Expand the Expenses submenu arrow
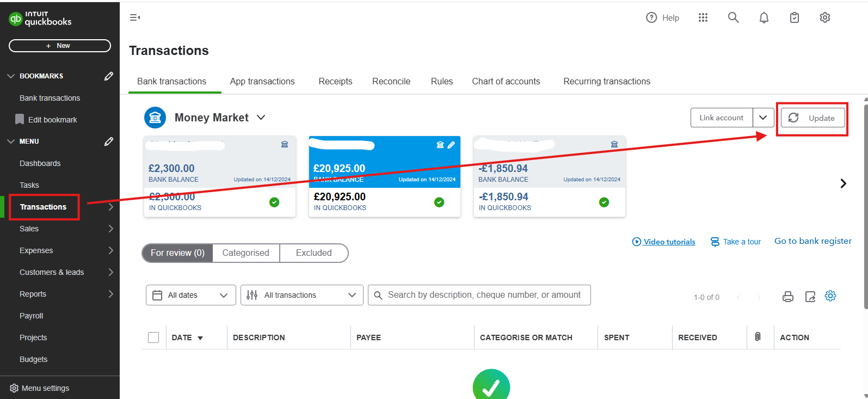Viewport: 868px width, 399px height. [x=110, y=250]
